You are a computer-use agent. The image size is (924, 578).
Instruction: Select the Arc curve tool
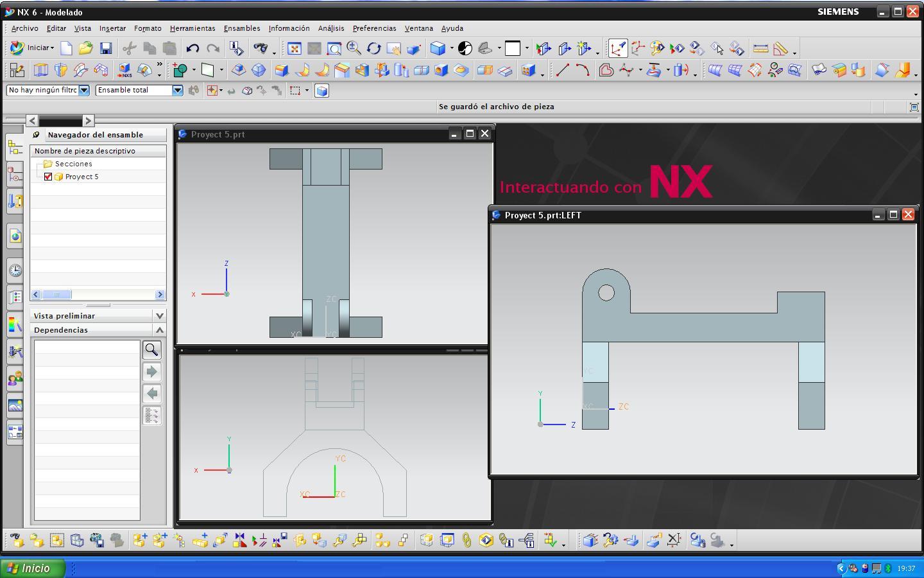(x=582, y=70)
